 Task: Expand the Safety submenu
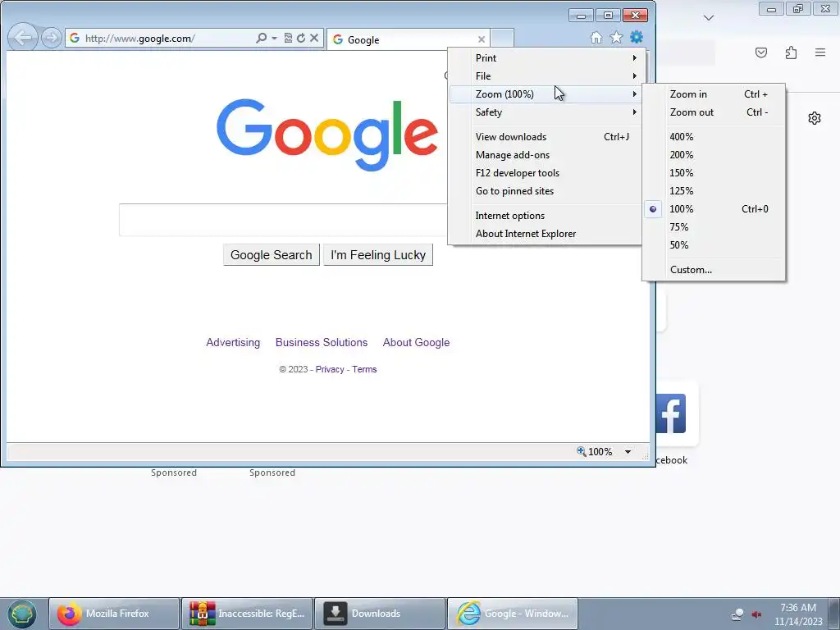click(x=547, y=112)
